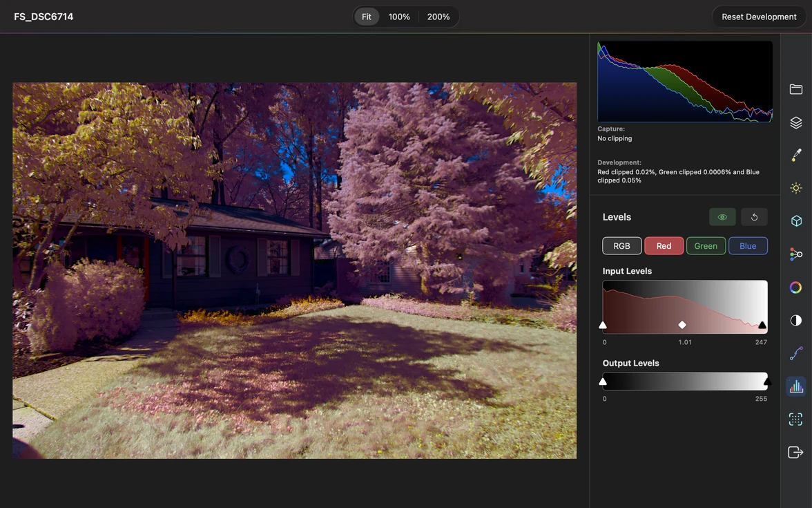Click the "Levels" panel heading
The image size is (812, 508).
617,217
